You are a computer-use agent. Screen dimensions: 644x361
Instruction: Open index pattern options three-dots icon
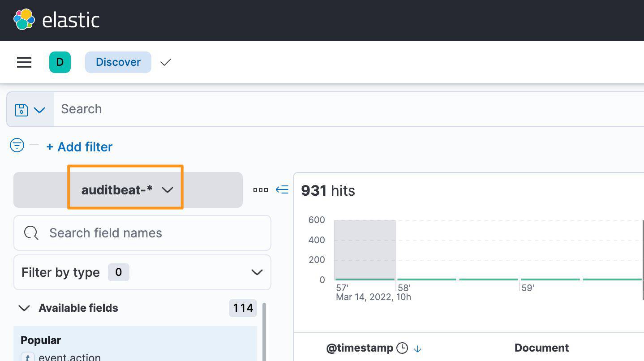(261, 190)
